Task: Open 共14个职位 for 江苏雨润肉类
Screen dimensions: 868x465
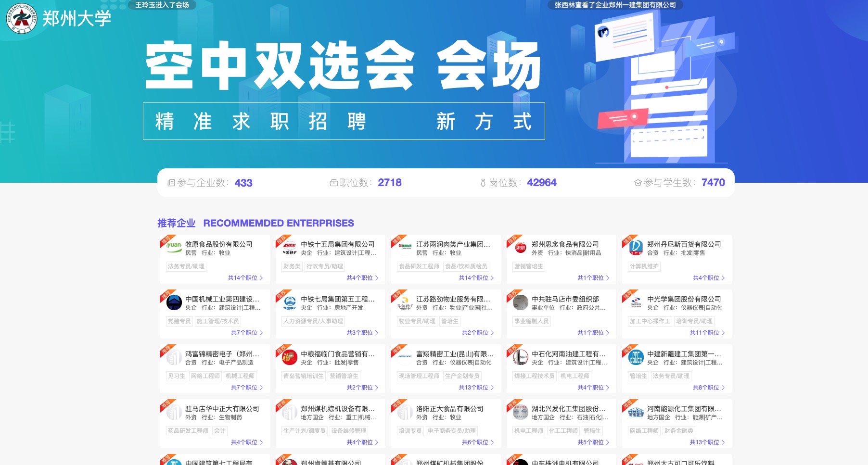Action: click(x=476, y=278)
